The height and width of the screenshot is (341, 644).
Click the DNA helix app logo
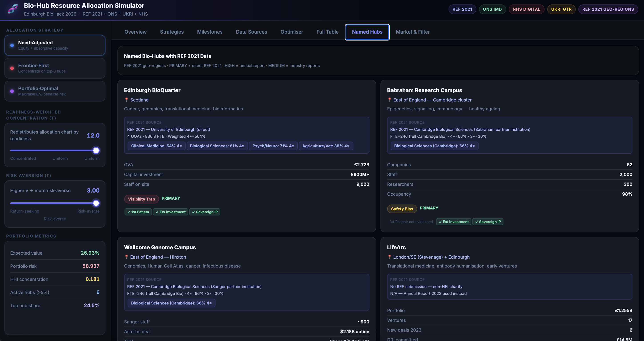point(13,9)
